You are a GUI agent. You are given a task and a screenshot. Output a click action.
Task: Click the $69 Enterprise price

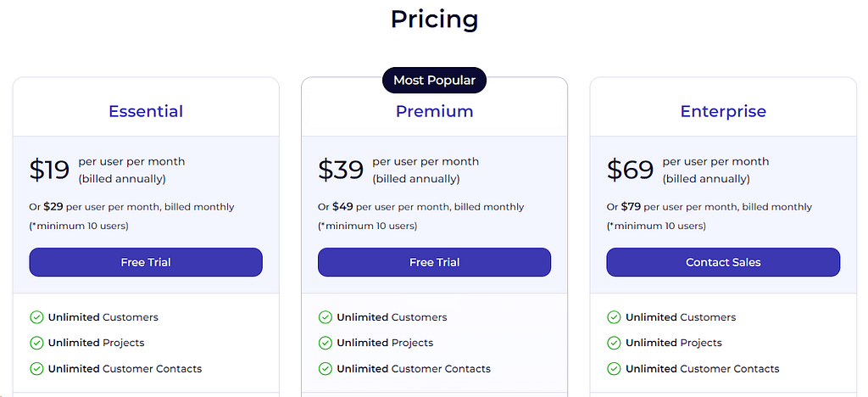631,170
